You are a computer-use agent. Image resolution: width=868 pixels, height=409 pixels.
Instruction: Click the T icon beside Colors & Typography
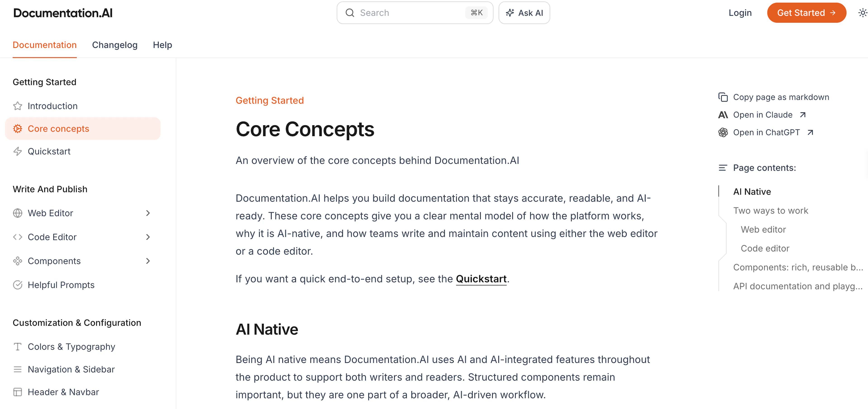(18, 346)
